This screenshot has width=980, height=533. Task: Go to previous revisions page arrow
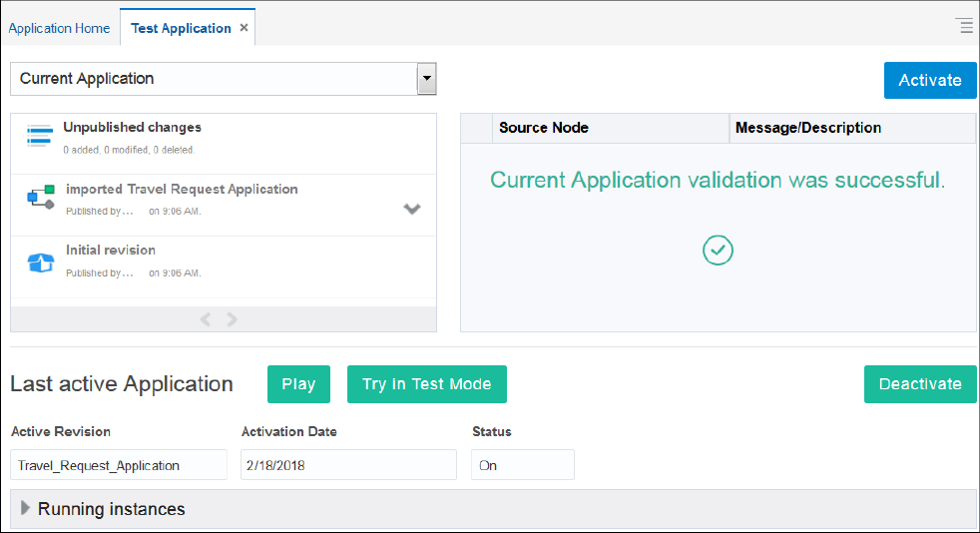pyautogui.click(x=205, y=319)
